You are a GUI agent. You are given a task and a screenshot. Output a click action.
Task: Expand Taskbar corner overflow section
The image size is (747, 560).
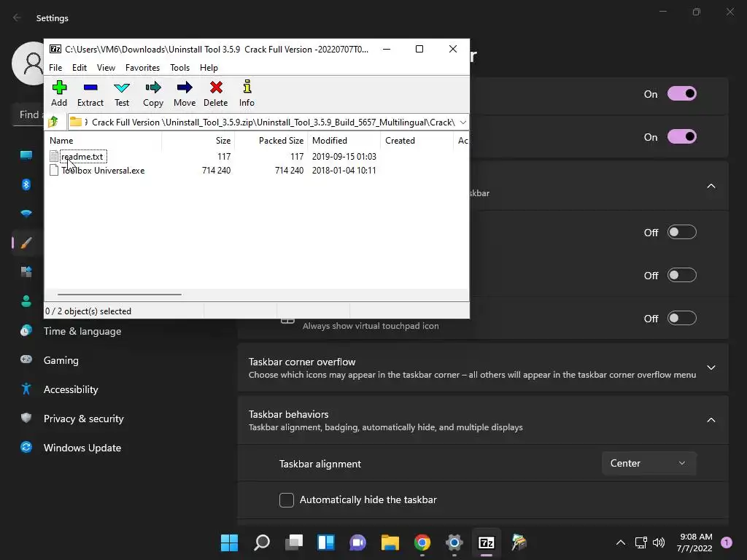[711, 367]
